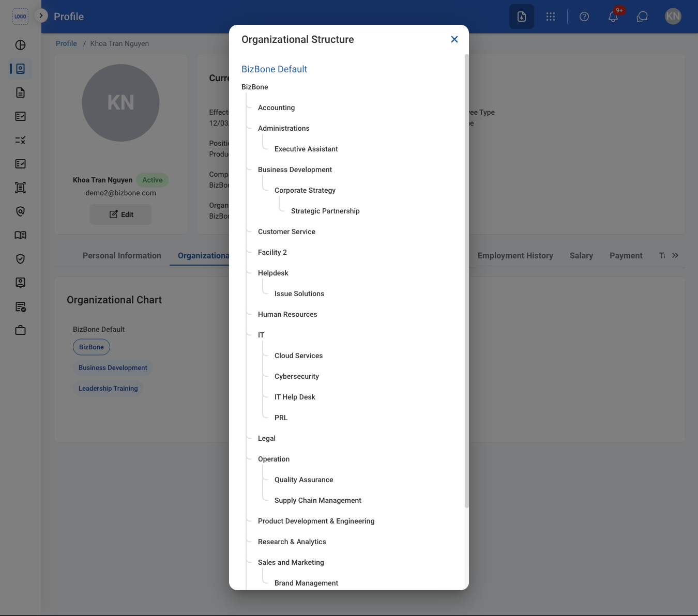This screenshot has width=698, height=616.
Task: Click the Profile breadcrumb link
Action: pyautogui.click(x=66, y=43)
